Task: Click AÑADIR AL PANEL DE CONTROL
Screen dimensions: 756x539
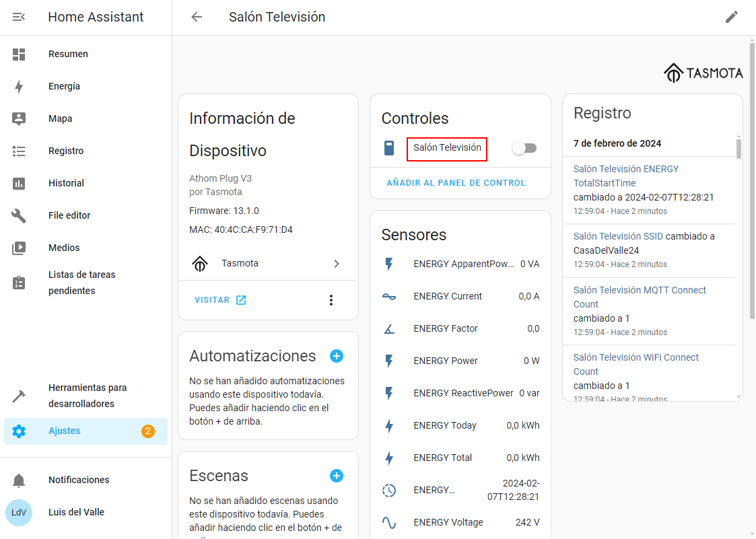Action: pyautogui.click(x=456, y=183)
